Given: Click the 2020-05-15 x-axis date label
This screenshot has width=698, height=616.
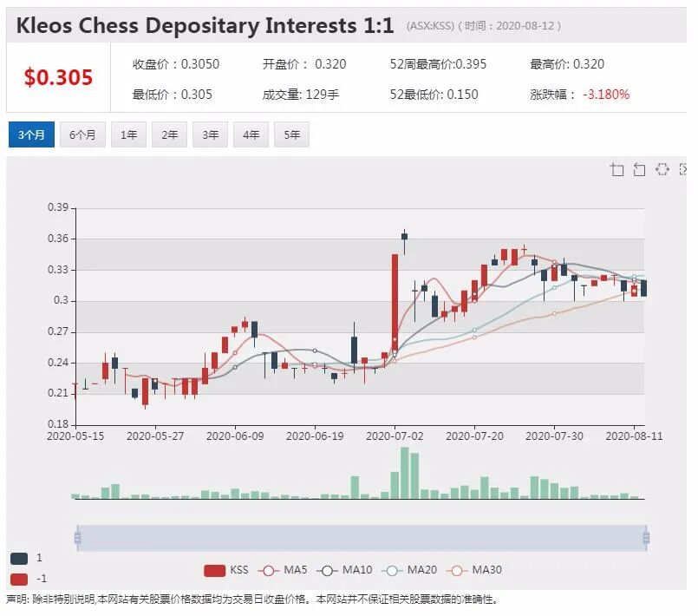Looking at the screenshot, I should pyautogui.click(x=75, y=436).
